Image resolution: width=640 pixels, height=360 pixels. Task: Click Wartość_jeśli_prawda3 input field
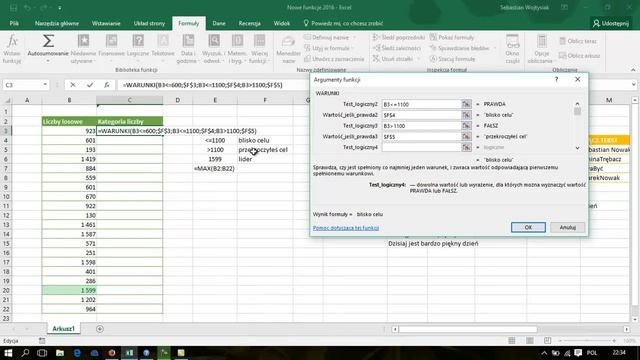(421, 137)
